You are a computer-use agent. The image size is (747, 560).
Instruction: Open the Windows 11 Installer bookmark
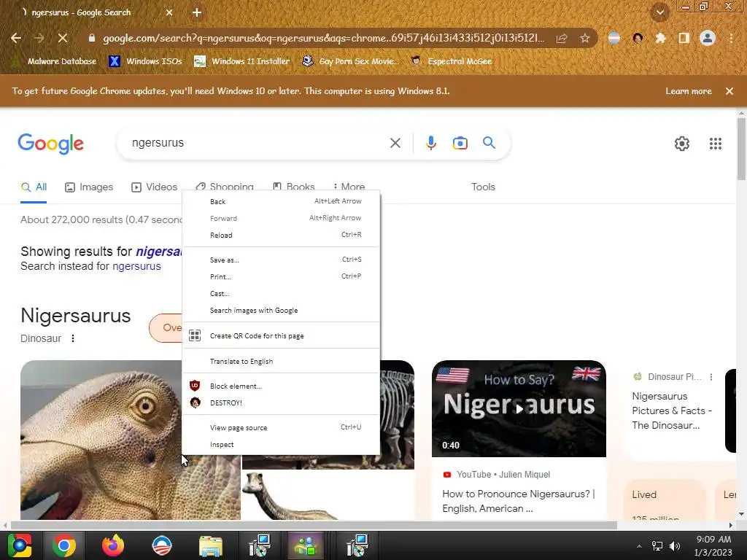click(x=242, y=61)
